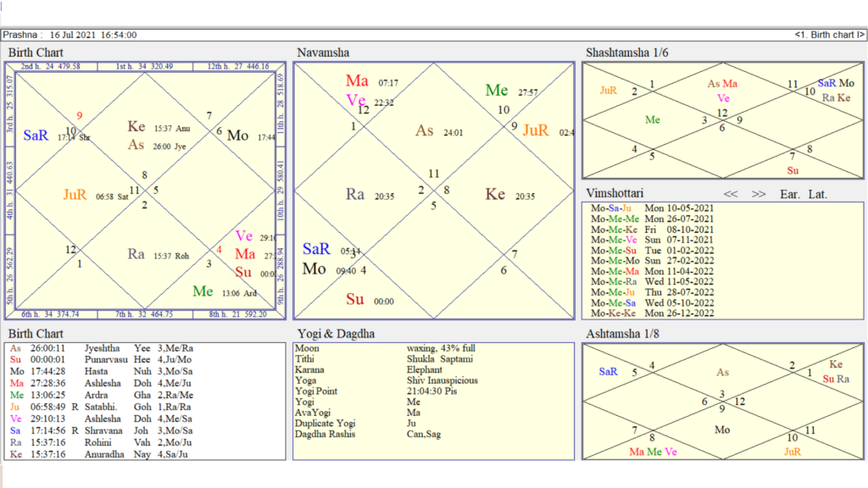The height and width of the screenshot is (488, 868).
Task: Select the 'Ke 15:37:16 Anuradha' table row
Action: [x=102, y=454]
